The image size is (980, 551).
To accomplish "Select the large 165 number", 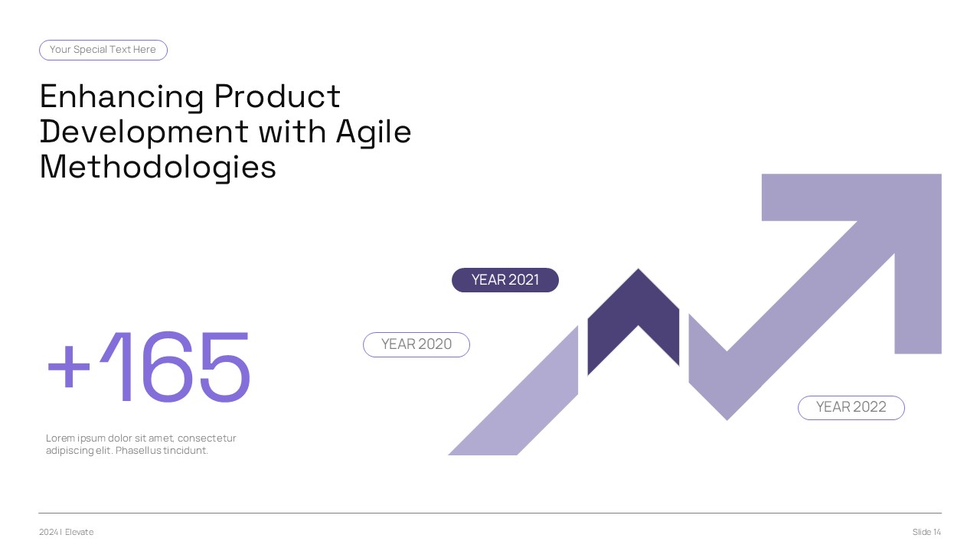I will click(176, 367).
